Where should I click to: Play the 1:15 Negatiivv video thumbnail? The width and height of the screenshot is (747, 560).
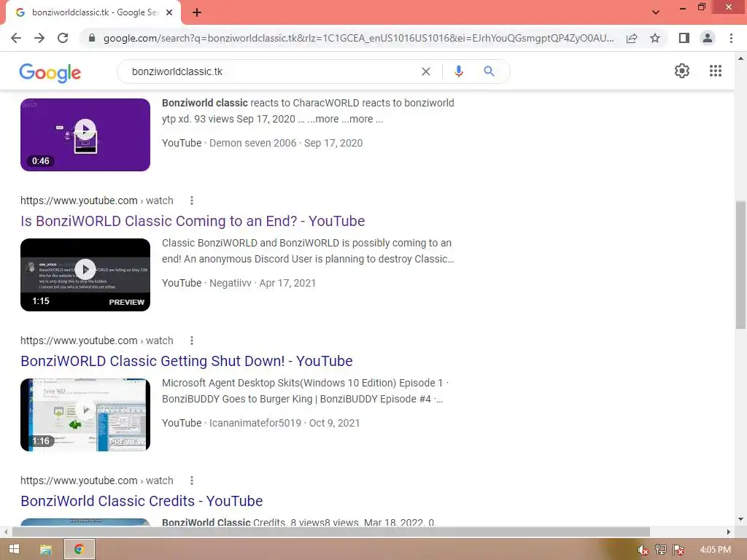point(85,275)
